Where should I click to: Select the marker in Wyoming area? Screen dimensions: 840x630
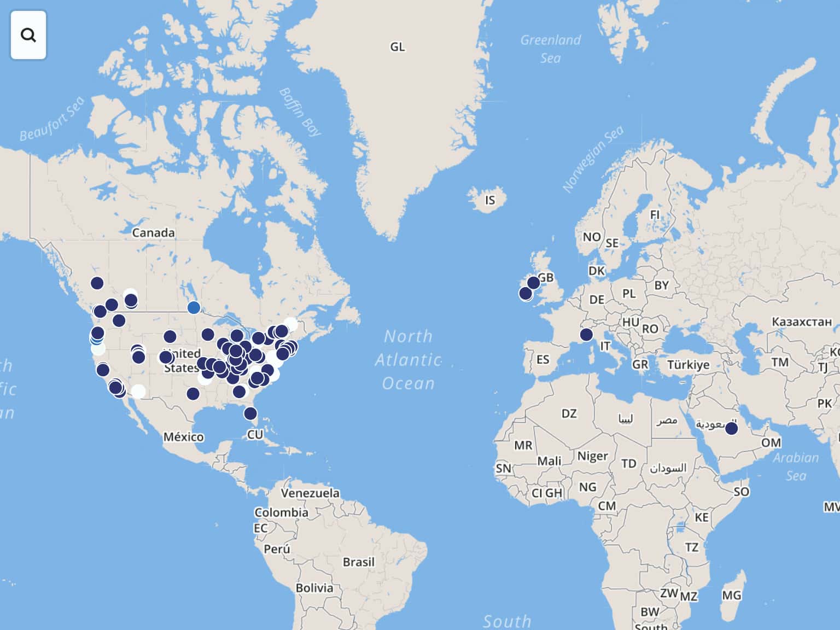pos(170,336)
